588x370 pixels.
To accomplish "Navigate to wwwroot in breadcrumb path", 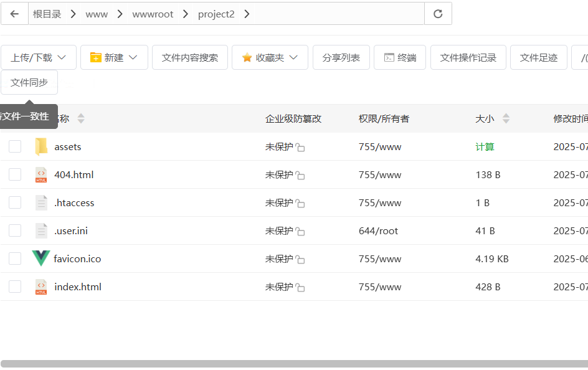I will (153, 14).
